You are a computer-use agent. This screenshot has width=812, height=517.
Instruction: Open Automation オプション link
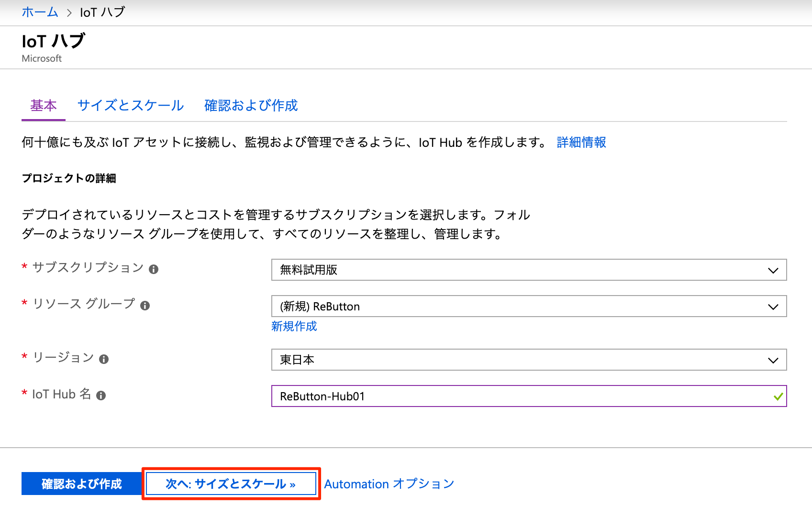[389, 484]
